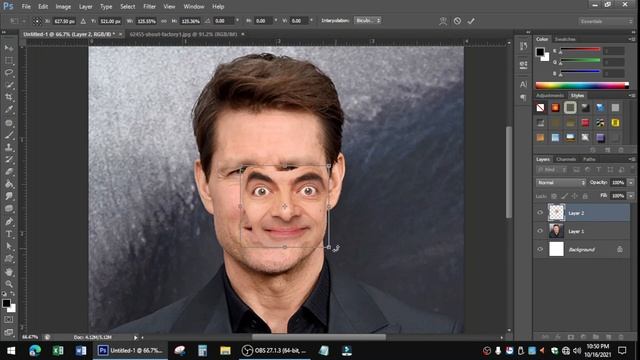Click the foreground color swatch in Color panel
Viewport: 640px width, 360px height.
click(540, 52)
